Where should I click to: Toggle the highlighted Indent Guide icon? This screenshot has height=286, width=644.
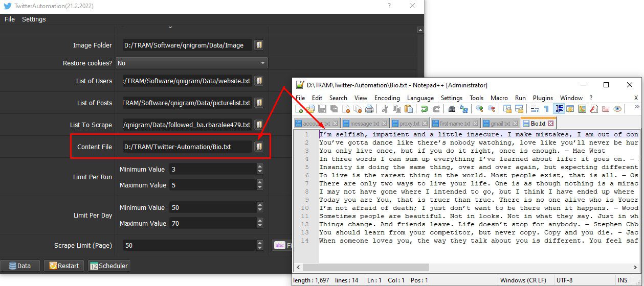559,109
